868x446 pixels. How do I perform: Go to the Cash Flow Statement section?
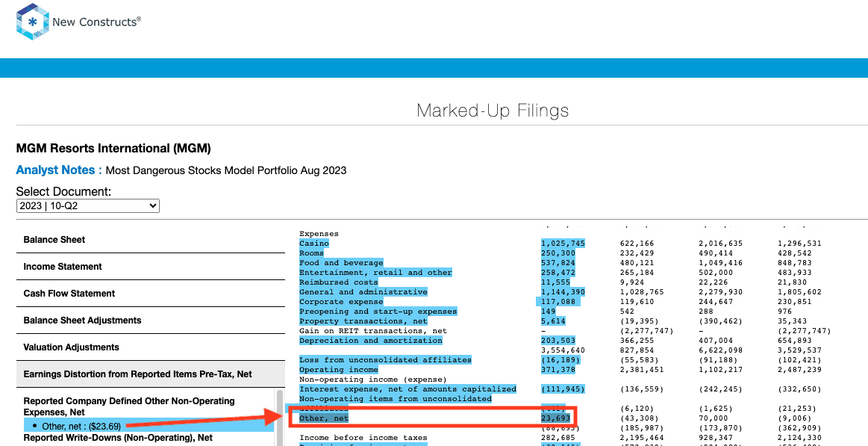[69, 293]
